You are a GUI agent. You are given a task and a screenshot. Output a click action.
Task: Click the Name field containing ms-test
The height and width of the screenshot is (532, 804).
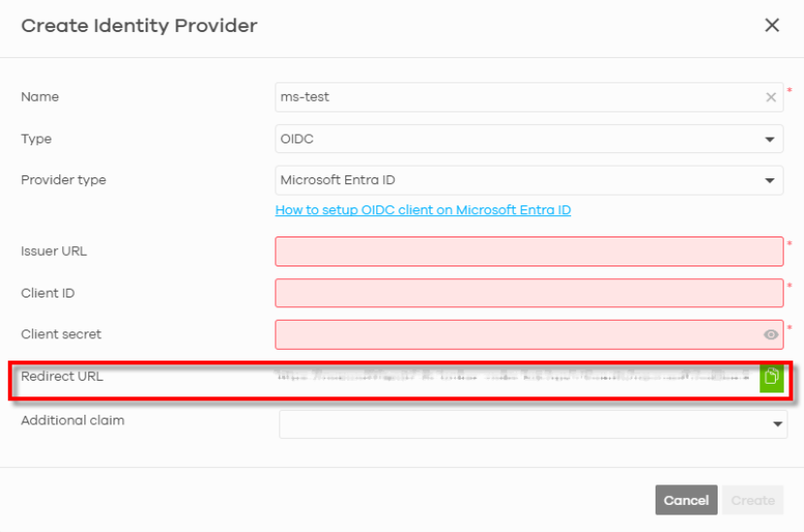click(x=529, y=97)
